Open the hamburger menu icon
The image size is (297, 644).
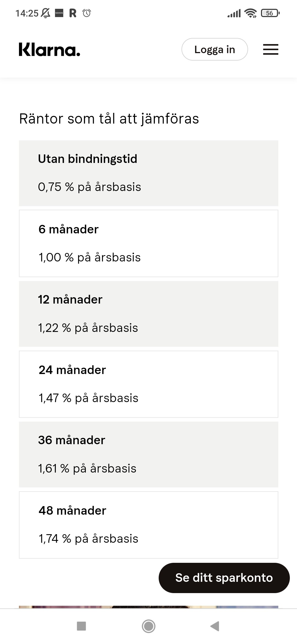271,50
